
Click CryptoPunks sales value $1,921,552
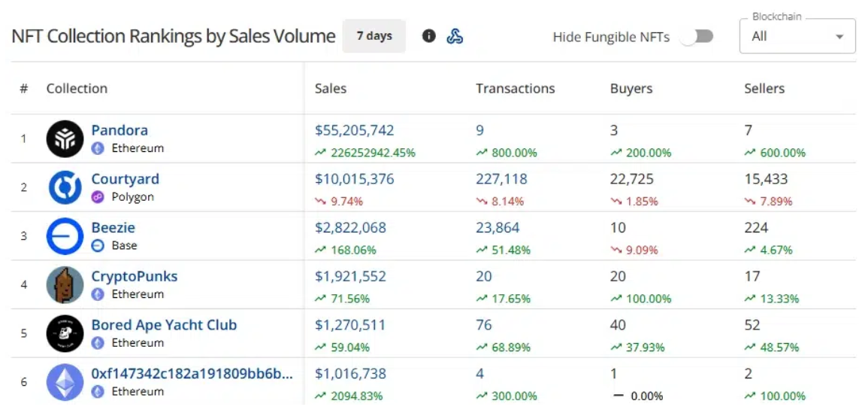[350, 277]
